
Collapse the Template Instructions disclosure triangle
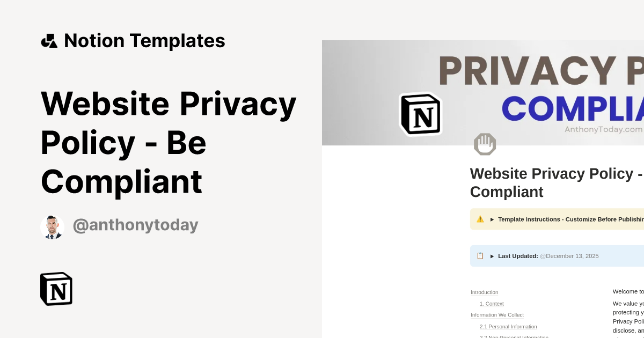[492, 219]
